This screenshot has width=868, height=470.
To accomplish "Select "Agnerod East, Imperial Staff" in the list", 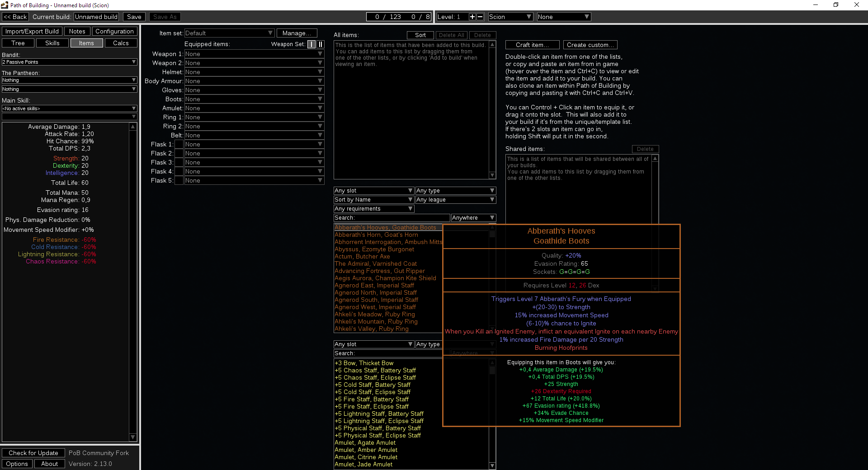I will click(374, 286).
